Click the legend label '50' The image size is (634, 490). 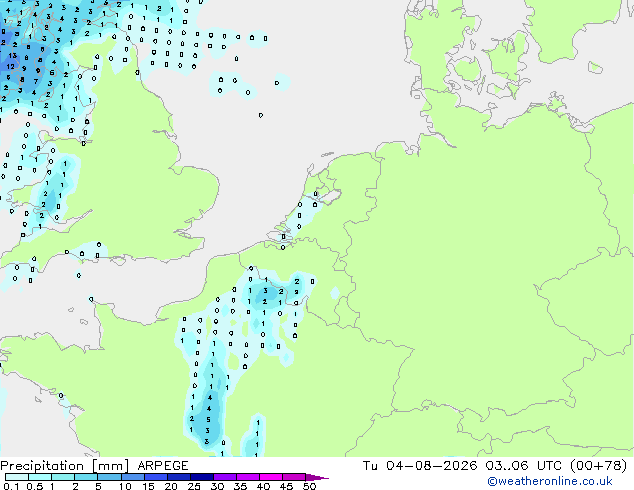click(x=309, y=486)
